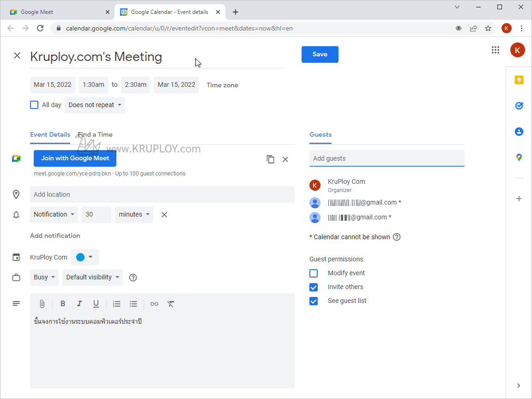Uncheck the Invite others permission
The image size is (532, 399).
(x=314, y=287)
